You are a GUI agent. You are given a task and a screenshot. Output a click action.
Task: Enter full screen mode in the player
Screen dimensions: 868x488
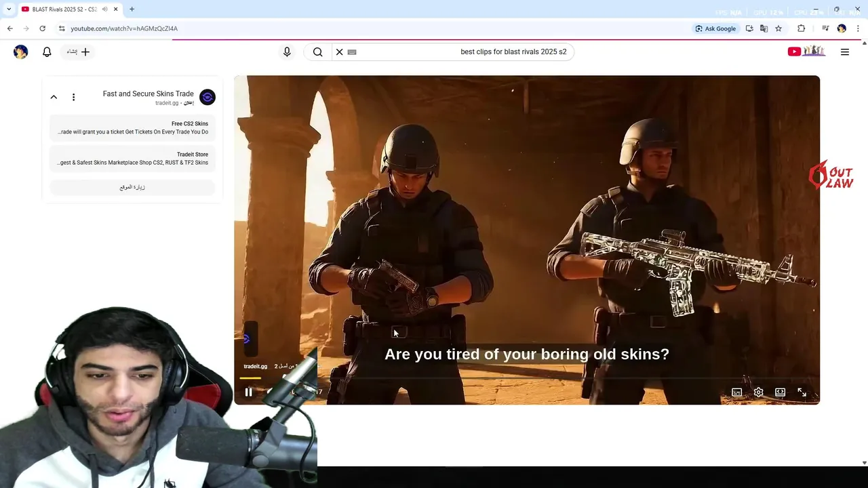802,392
